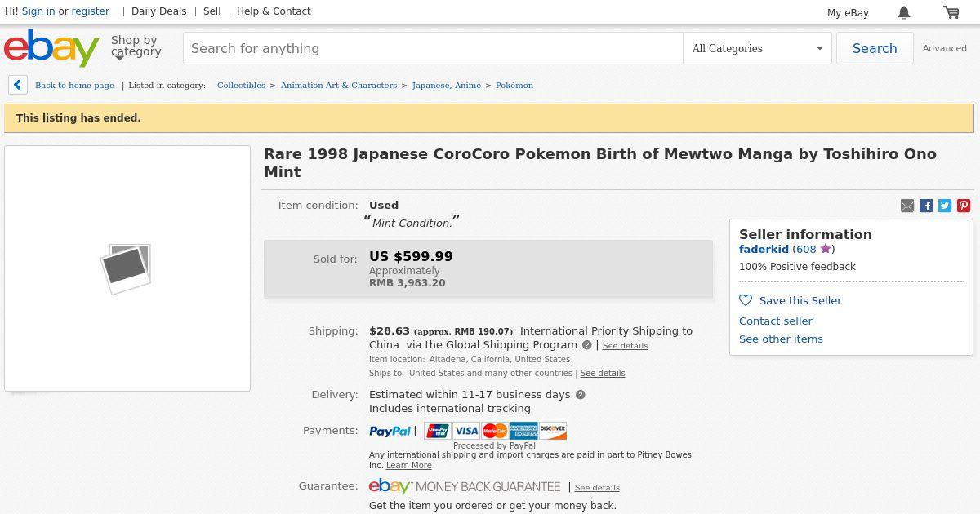Click back arrow to home page
The width and height of the screenshot is (980, 514).
(x=18, y=85)
